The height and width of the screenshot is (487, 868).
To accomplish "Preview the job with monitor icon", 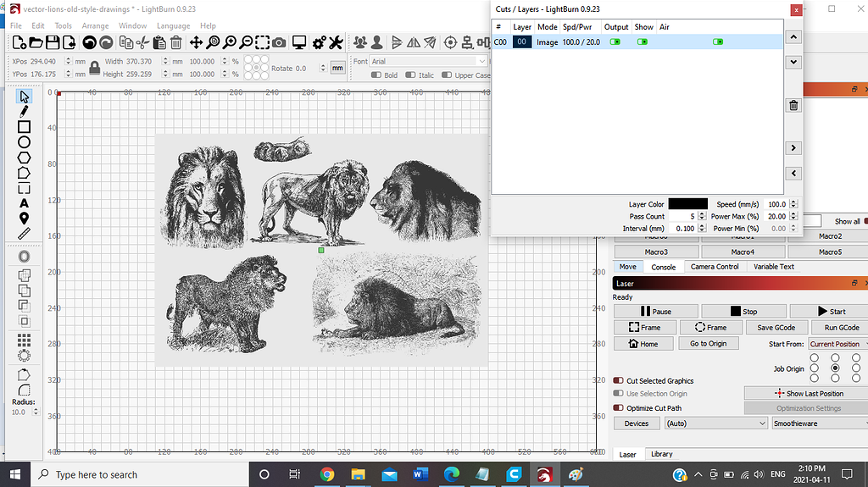I will coord(299,42).
